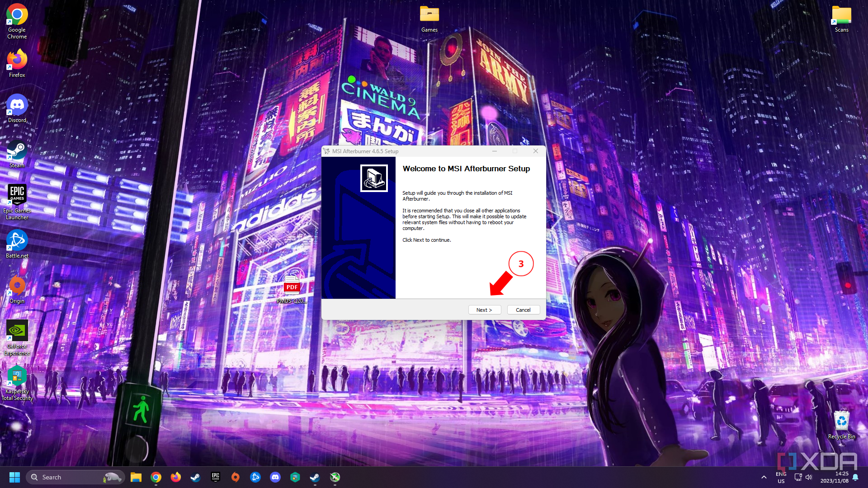Expand the hidden system tray icons chevron
This screenshot has width=868, height=488.
pos(764,477)
